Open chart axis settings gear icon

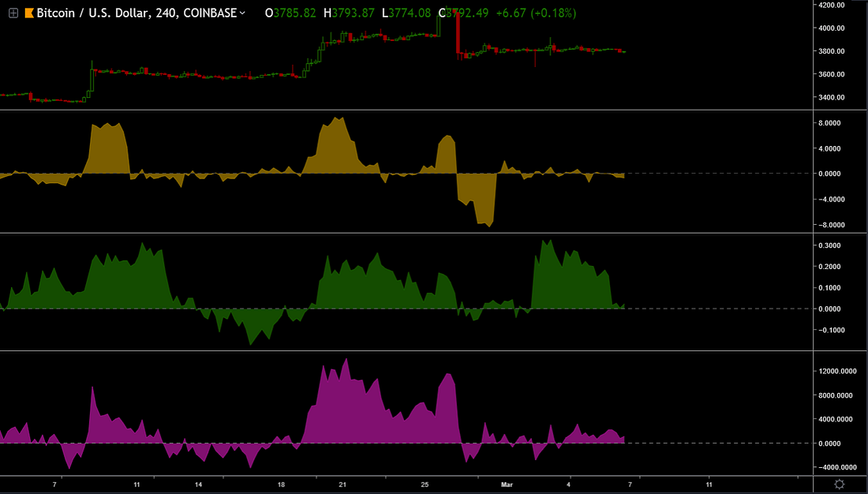point(840,484)
